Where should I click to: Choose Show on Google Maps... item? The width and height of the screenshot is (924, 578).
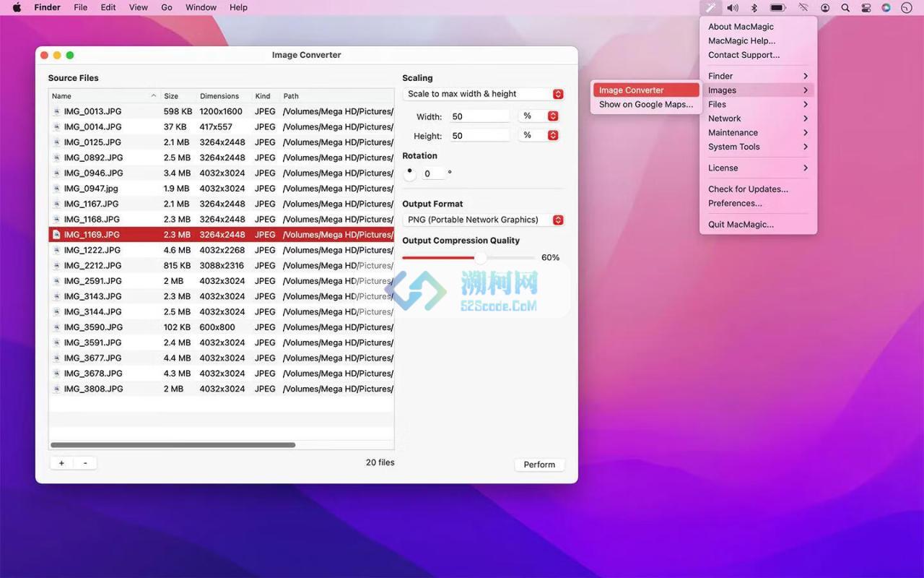tap(646, 104)
